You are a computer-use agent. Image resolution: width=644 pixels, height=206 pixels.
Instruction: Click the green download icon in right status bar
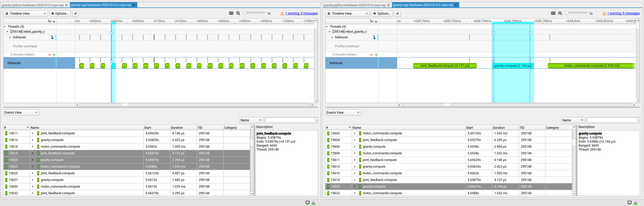(x=635, y=203)
